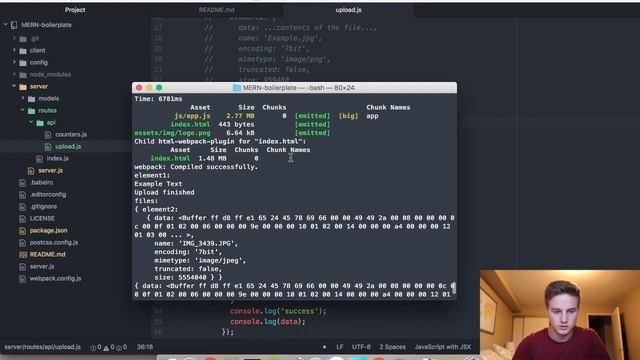The height and width of the screenshot is (360, 640).
Task: Open root-level server.js file
Action: (x=42, y=267)
